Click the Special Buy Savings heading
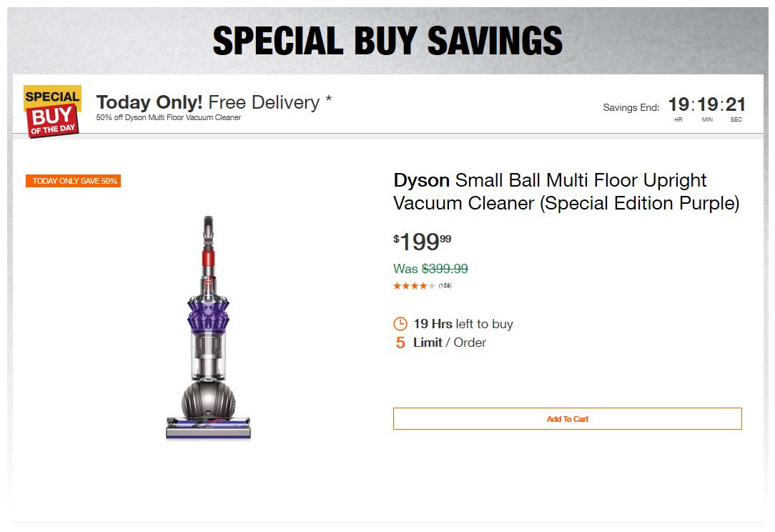Screen dimensions: 775x532 point(387,41)
